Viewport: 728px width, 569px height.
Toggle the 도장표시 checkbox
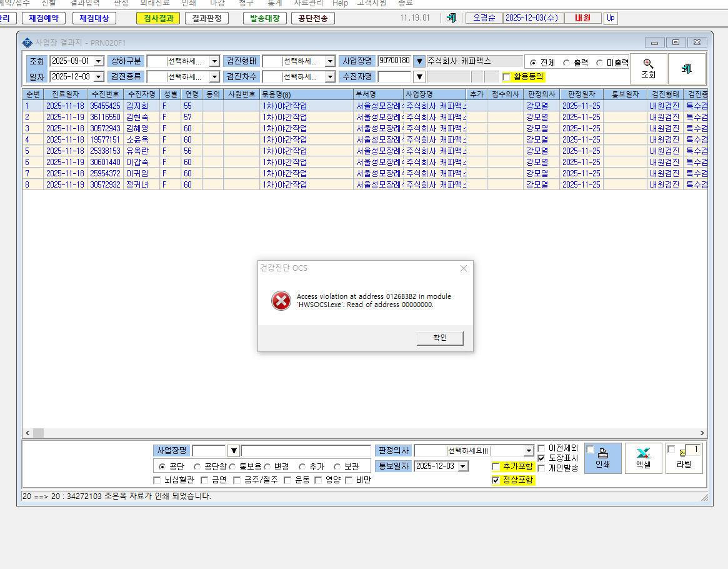[x=541, y=458]
